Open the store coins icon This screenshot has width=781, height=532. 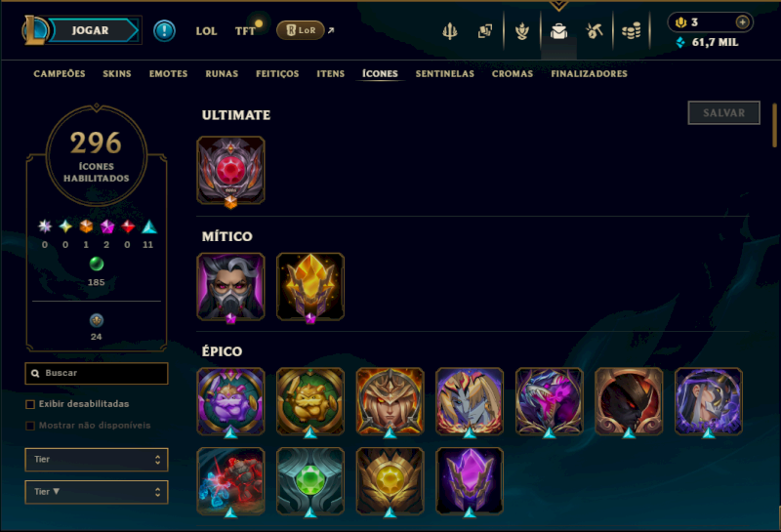(631, 31)
